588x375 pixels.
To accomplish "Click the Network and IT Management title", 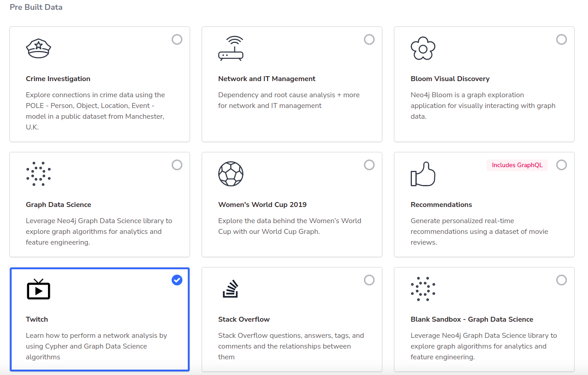I will click(267, 79).
